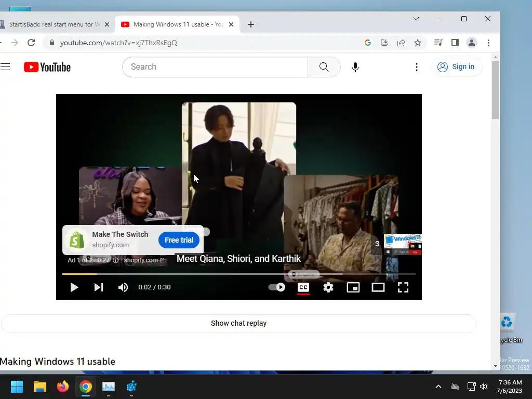The height and width of the screenshot is (399, 532).
Task: Click the Shopify bag logo
Action: [x=77, y=240]
